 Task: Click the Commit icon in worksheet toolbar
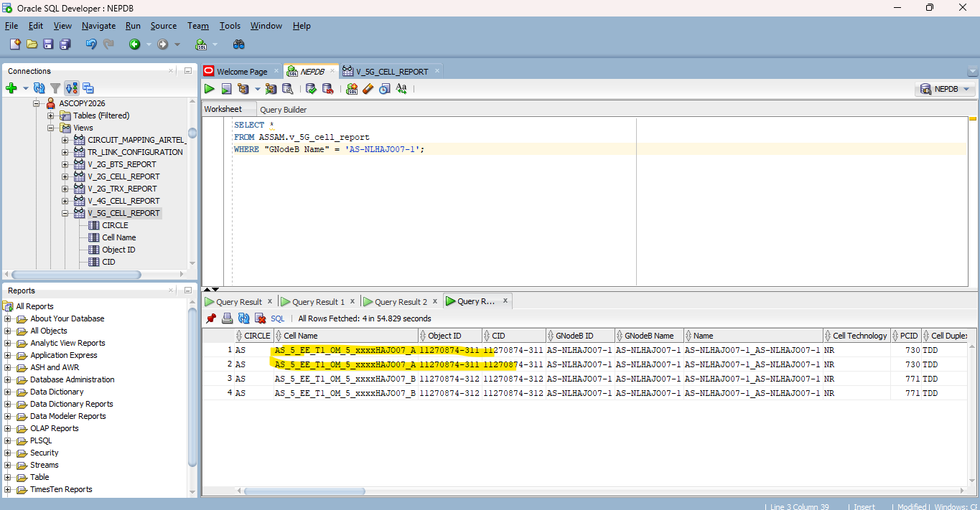pyautogui.click(x=311, y=89)
